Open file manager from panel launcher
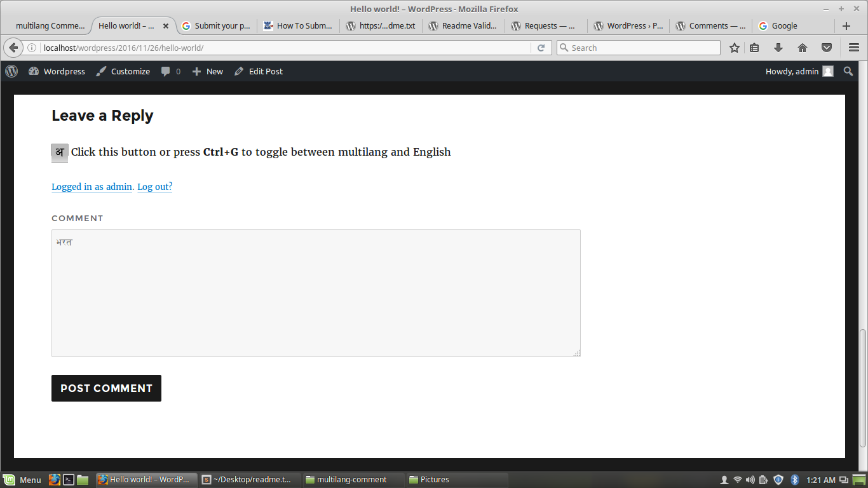The image size is (868, 488). pos(83,480)
